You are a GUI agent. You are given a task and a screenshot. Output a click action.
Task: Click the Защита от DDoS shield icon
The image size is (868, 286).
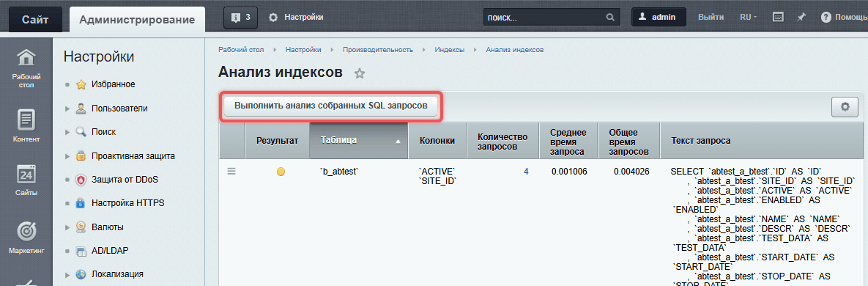(x=81, y=180)
